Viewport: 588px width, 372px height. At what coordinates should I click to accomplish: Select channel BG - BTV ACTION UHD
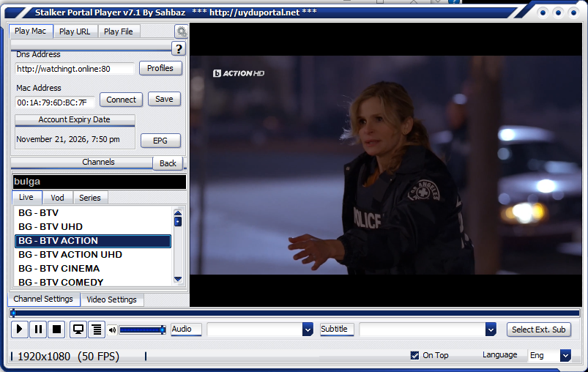pyautogui.click(x=93, y=255)
